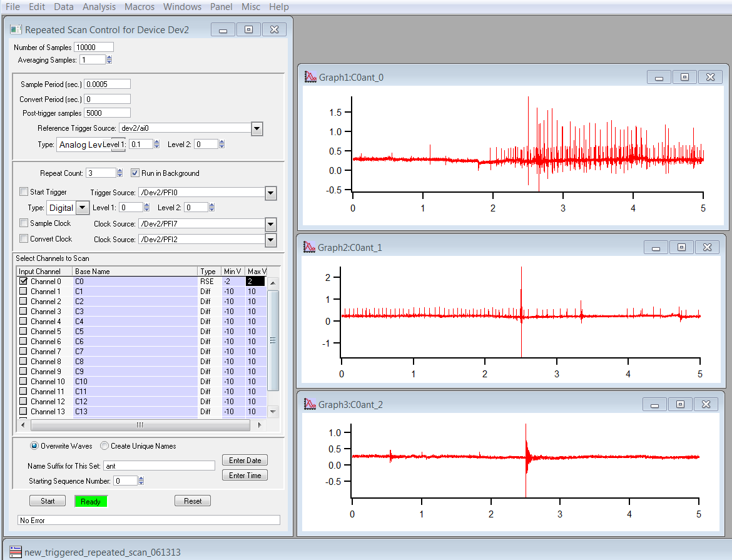732x560 pixels.
Task: Click the Graph1 window graph icon
Action: pos(310,78)
